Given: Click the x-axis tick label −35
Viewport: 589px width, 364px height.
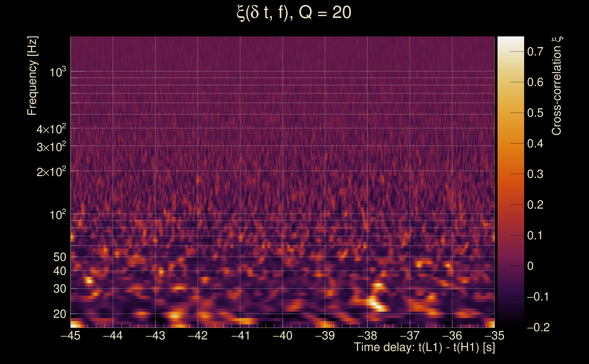Looking at the screenshot, I should (x=494, y=336).
